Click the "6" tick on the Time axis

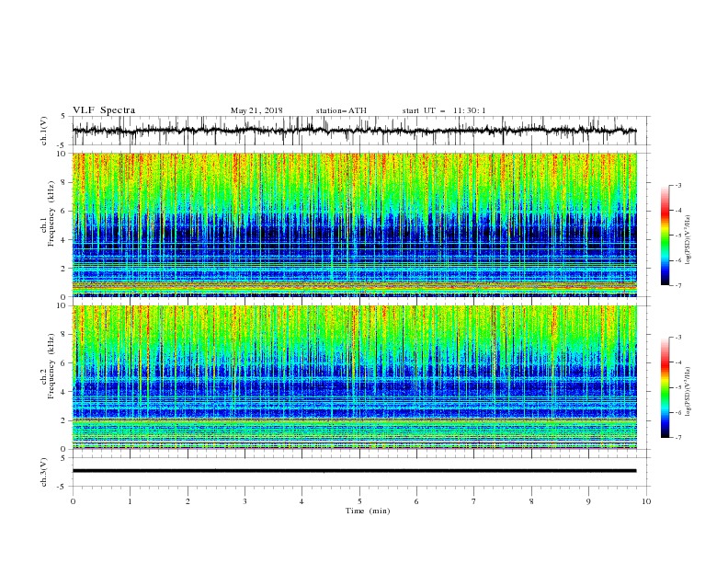[416, 501]
